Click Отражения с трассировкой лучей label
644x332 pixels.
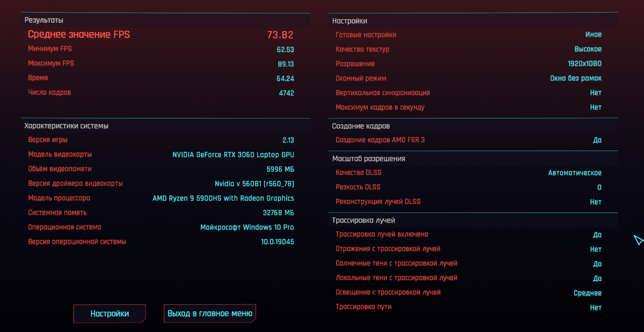point(388,249)
